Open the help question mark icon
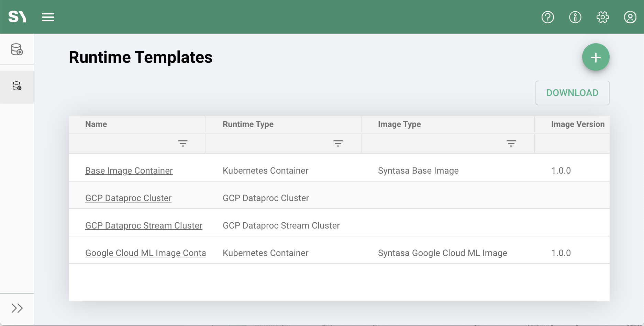 click(x=548, y=17)
